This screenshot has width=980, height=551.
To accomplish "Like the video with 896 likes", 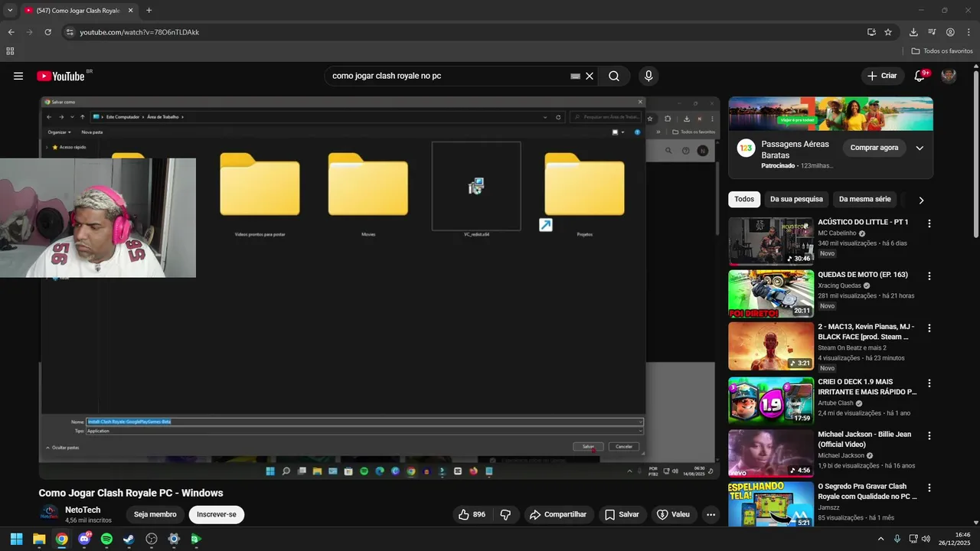I will pos(472,514).
